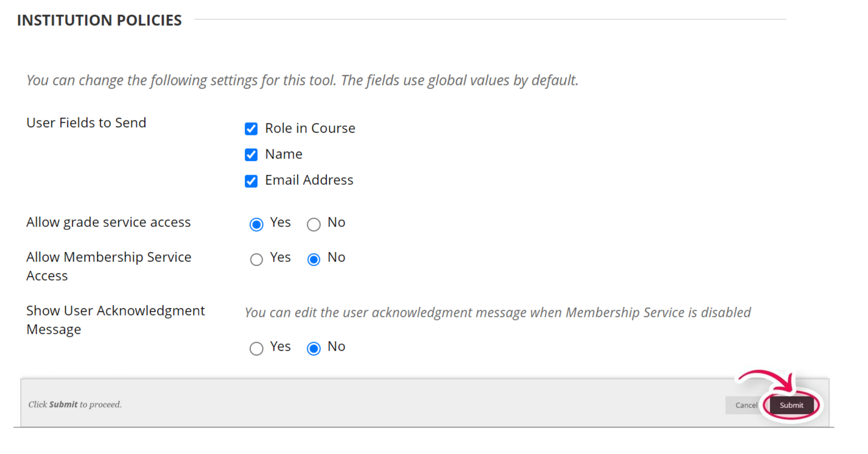Screen dimensions: 868x454
Task: Click the italic global values description text
Action: [302, 80]
